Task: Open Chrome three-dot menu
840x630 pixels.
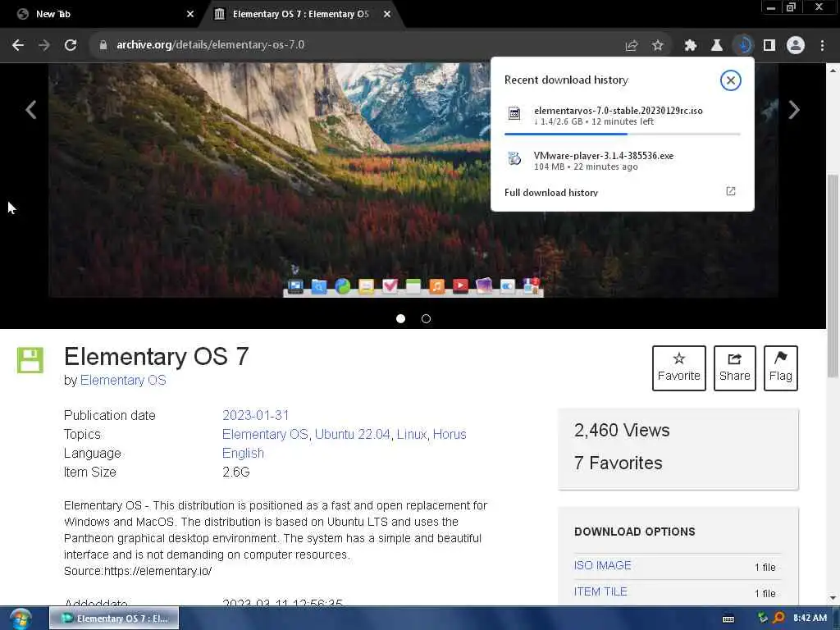Action: point(822,46)
